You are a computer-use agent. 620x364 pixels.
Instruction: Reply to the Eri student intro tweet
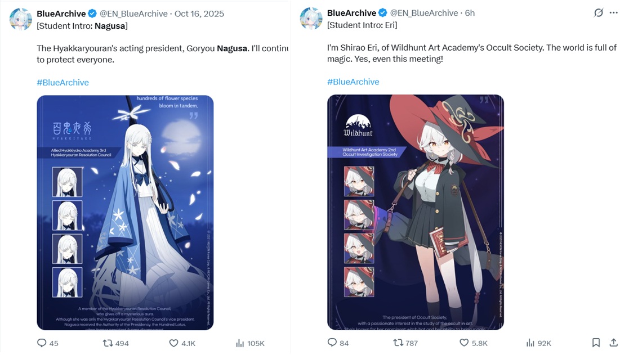[x=332, y=342]
